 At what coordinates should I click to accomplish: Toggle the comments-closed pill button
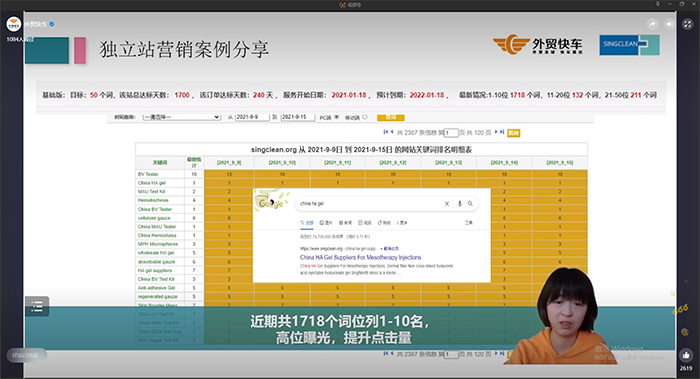26,355
